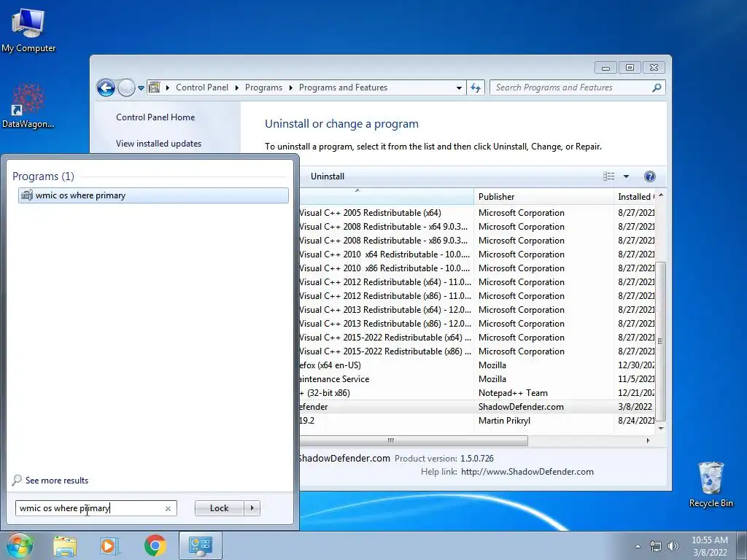Expand the arrow after Control Panel breadcrumb
This screenshot has width=747, height=560.
click(x=237, y=87)
